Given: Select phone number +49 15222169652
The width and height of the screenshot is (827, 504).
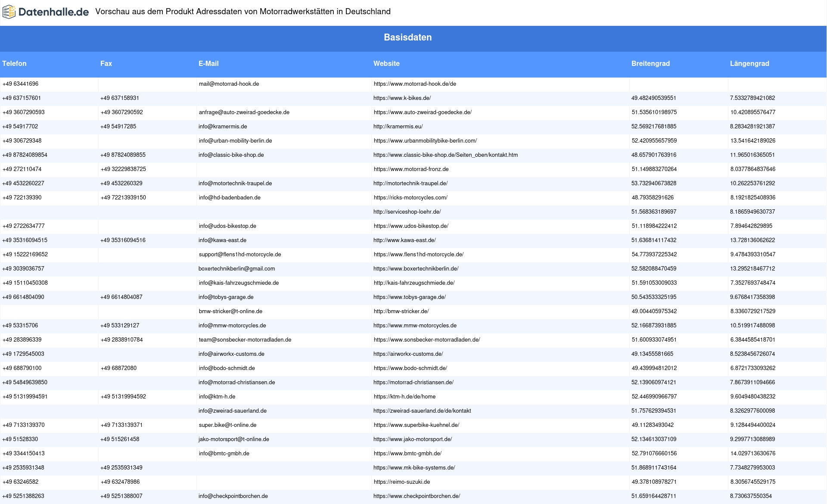Looking at the screenshot, I should click(25, 255).
